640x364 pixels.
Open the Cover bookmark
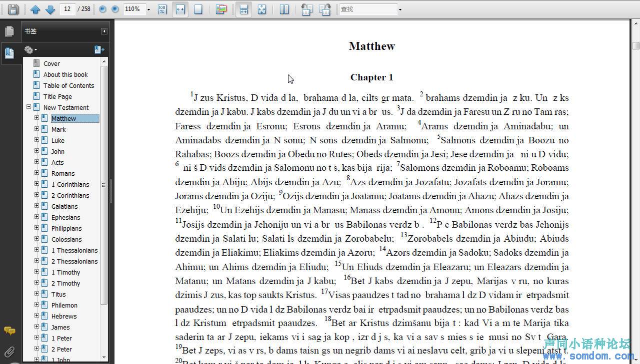51,63
